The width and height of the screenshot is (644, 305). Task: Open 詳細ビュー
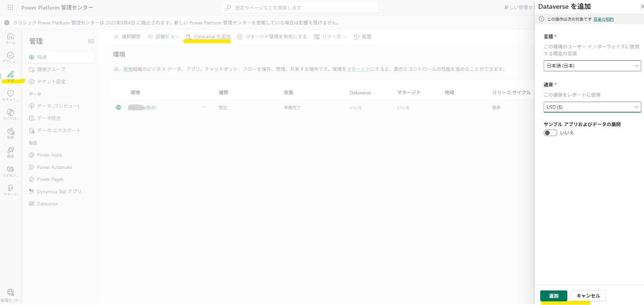coord(163,37)
